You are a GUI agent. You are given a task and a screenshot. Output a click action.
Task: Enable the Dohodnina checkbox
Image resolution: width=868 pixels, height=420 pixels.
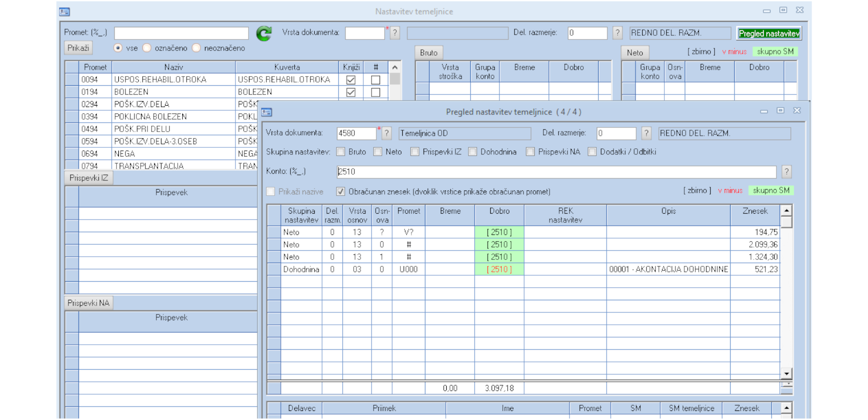point(473,152)
